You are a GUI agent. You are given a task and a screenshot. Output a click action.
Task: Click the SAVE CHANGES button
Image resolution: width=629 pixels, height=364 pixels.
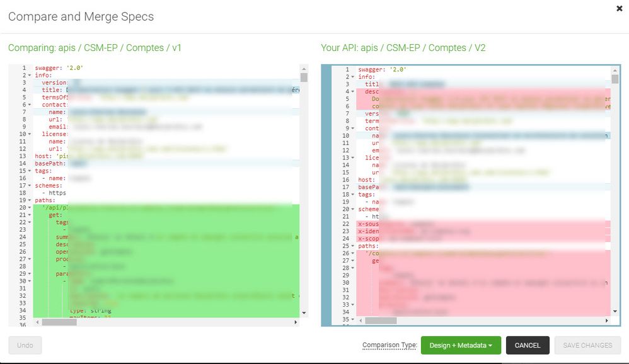pyautogui.click(x=587, y=345)
